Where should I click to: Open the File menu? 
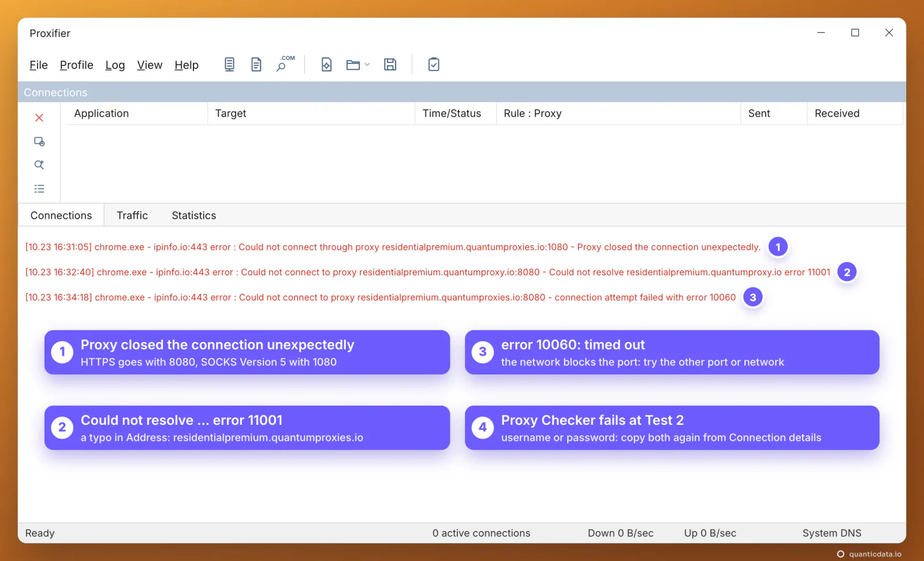[x=39, y=65]
